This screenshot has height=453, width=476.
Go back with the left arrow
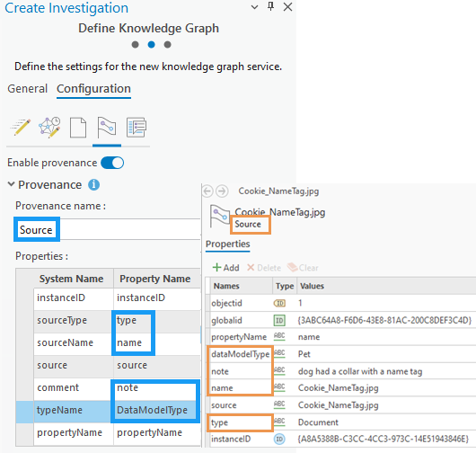click(207, 191)
